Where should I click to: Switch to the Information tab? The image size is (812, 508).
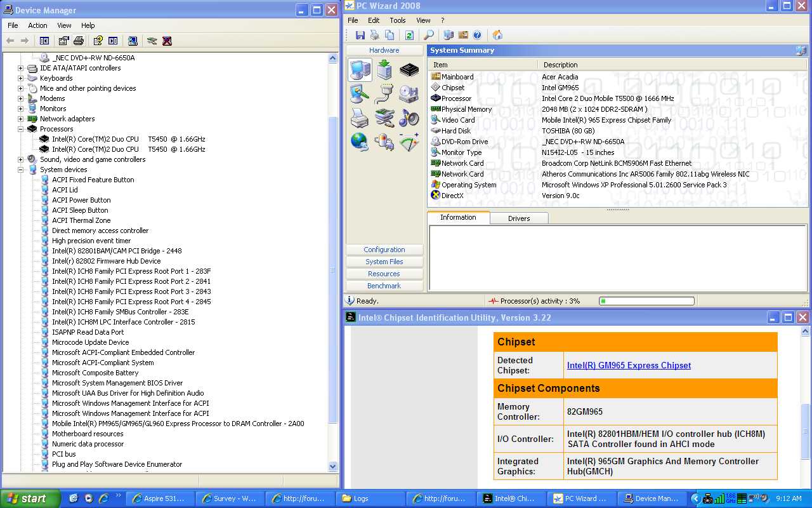click(458, 217)
